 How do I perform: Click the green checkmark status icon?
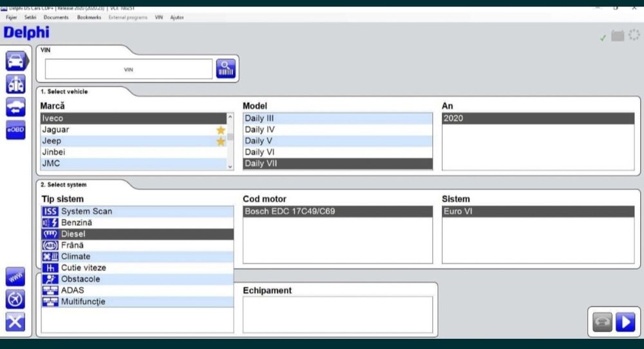click(x=603, y=38)
